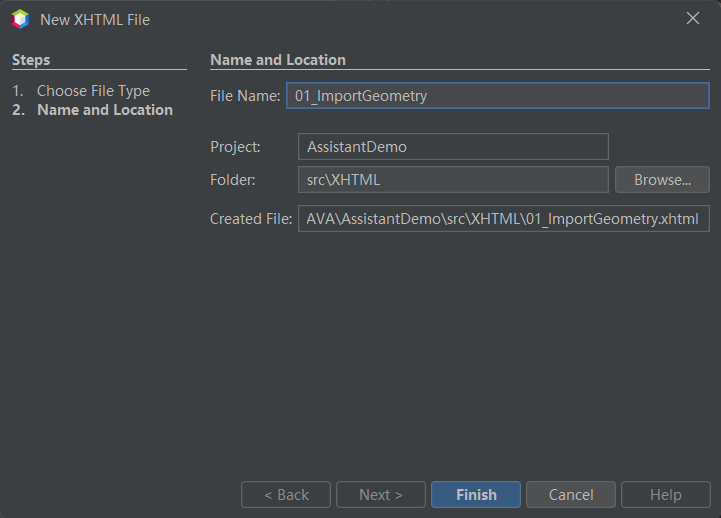The height and width of the screenshot is (518, 721).
Task: Click inside the File Name text field
Action: point(497,96)
